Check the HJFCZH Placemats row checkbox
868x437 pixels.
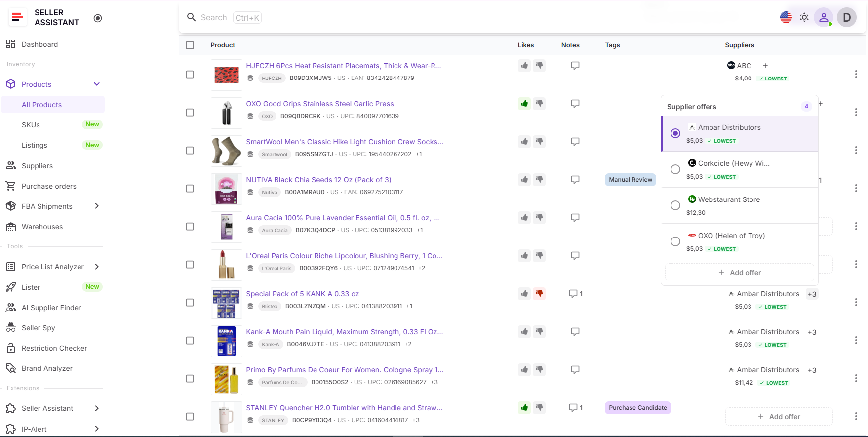(190, 74)
